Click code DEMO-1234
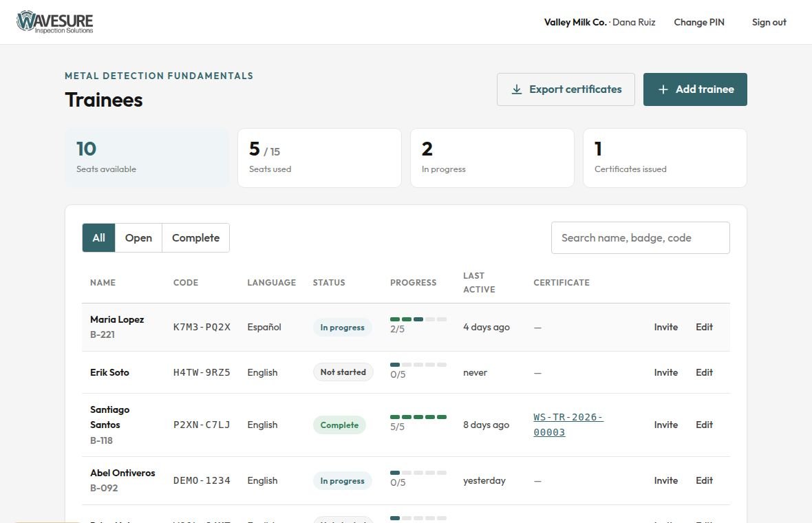 tap(202, 480)
